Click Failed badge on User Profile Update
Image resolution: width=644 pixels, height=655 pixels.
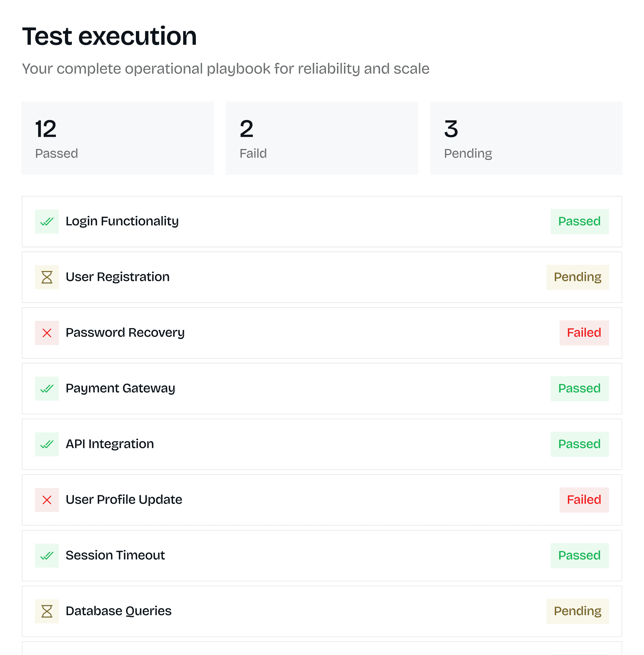click(584, 500)
